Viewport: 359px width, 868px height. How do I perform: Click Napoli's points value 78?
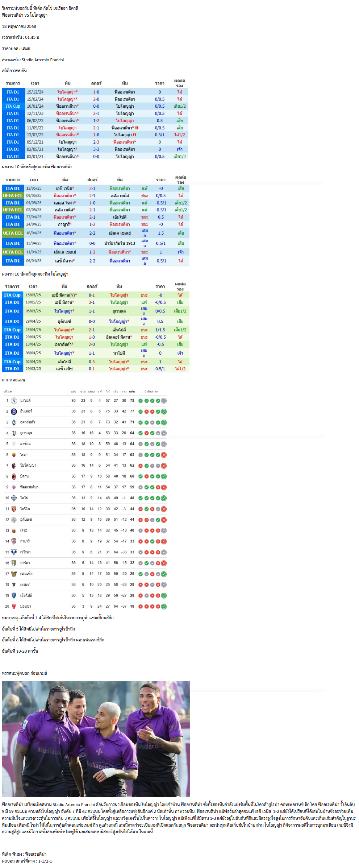132,401
